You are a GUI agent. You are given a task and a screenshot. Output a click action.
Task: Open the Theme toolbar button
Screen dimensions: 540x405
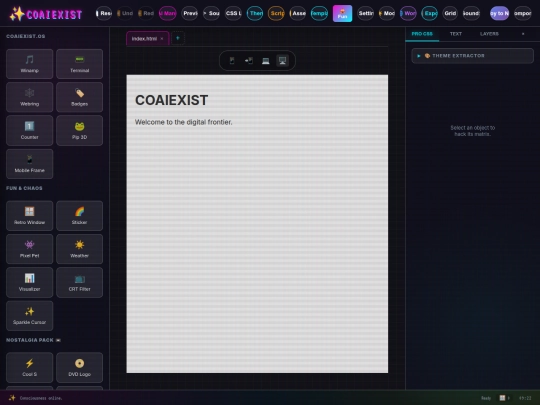pyautogui.click(x=255, y=13)
